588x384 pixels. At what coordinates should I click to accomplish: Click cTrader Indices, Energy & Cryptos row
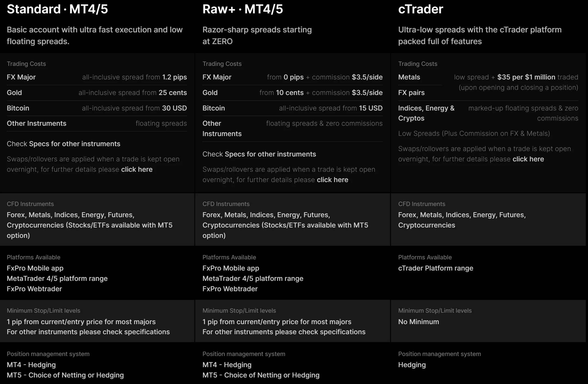(488, 113)
